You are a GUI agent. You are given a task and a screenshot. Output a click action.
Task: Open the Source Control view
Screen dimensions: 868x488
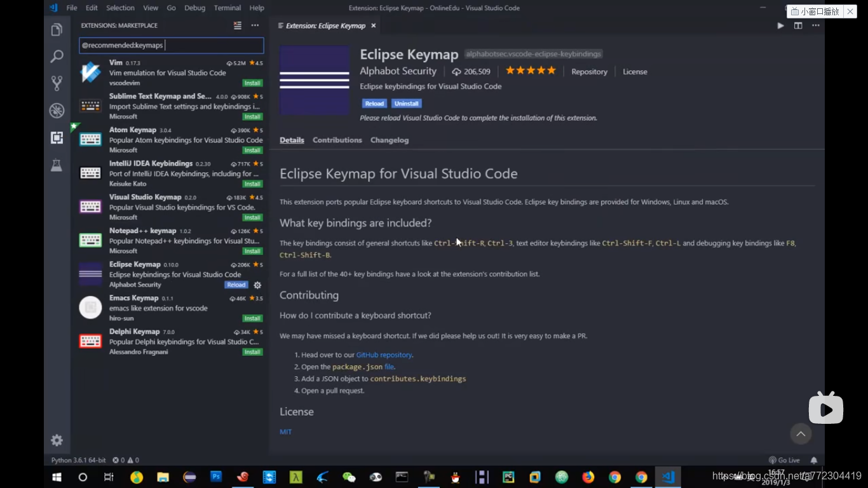[x=57, y=83]
